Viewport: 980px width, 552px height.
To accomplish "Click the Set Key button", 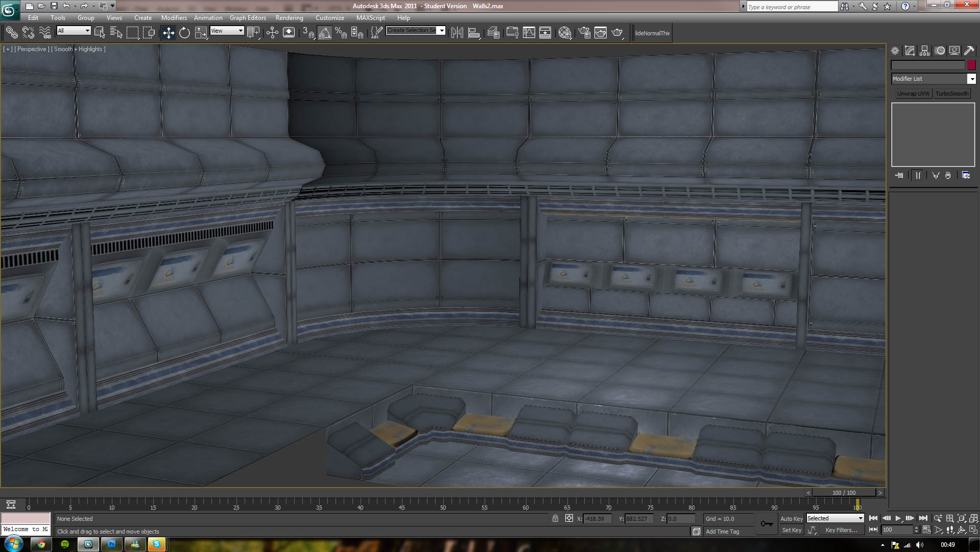I will coord(792,530).
